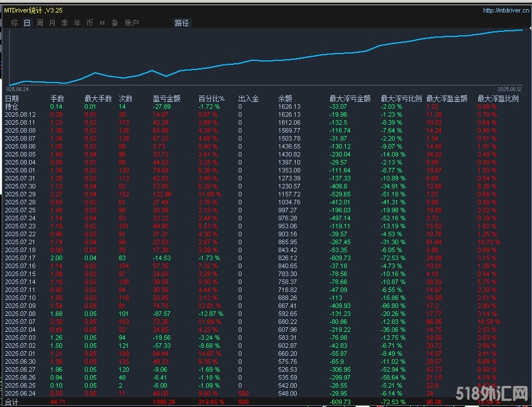The height and width of the screenshot is (407, 532).
Task: Select the 2025.07.17 date row
Action: [20, 258]
